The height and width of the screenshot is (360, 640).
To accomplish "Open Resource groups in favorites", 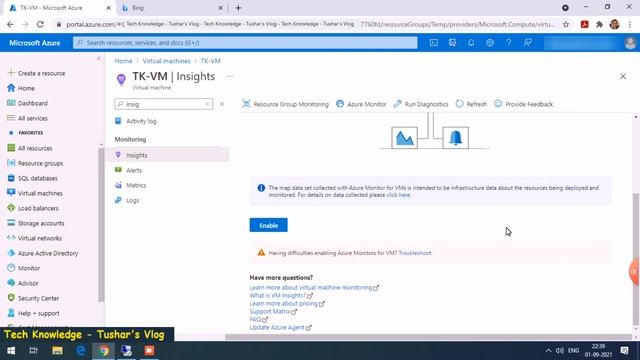I will point(35,163).
